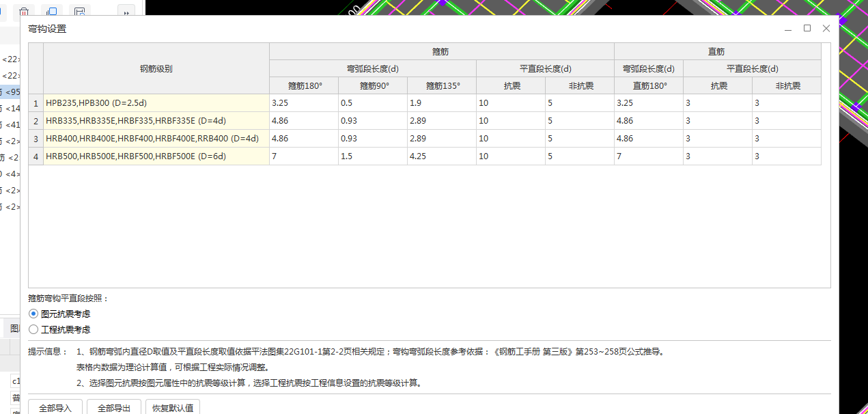
Task: Edit HPB235 箍筋 非抗震 value 5
Action: [x=580, y=103]
